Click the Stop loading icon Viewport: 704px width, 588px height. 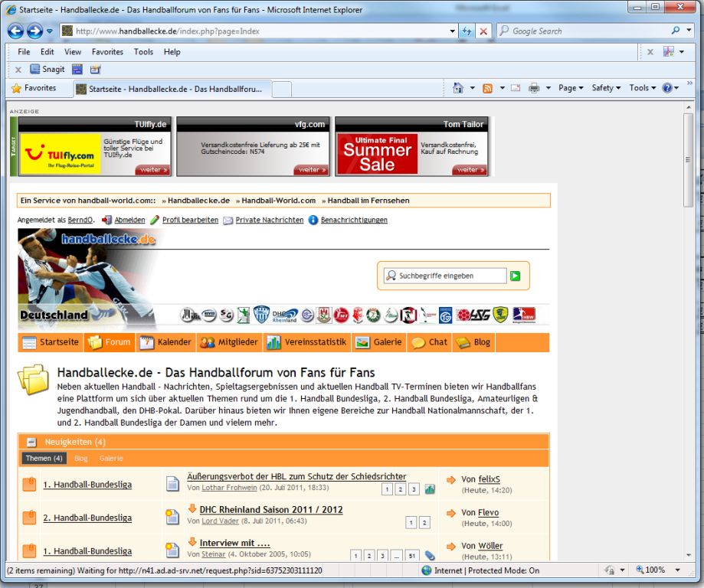click(x=483, y=31)
